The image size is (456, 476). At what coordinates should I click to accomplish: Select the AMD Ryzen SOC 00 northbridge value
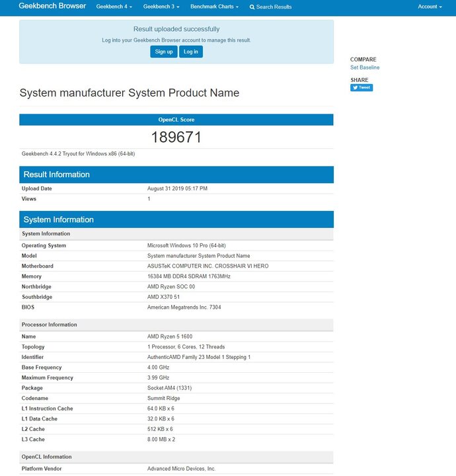(x=171, y=287)
